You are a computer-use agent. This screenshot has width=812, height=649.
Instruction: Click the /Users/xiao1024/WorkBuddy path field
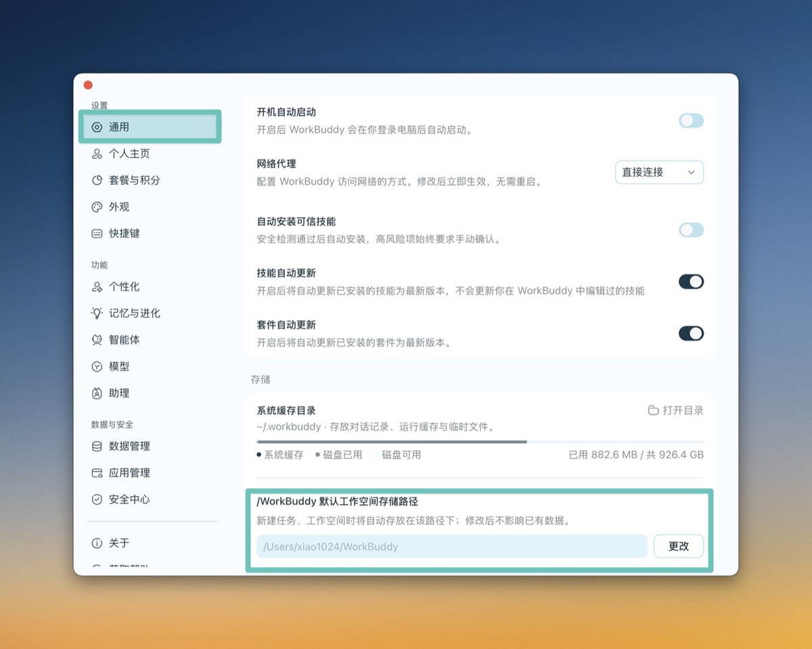click(x=452, y=546)
